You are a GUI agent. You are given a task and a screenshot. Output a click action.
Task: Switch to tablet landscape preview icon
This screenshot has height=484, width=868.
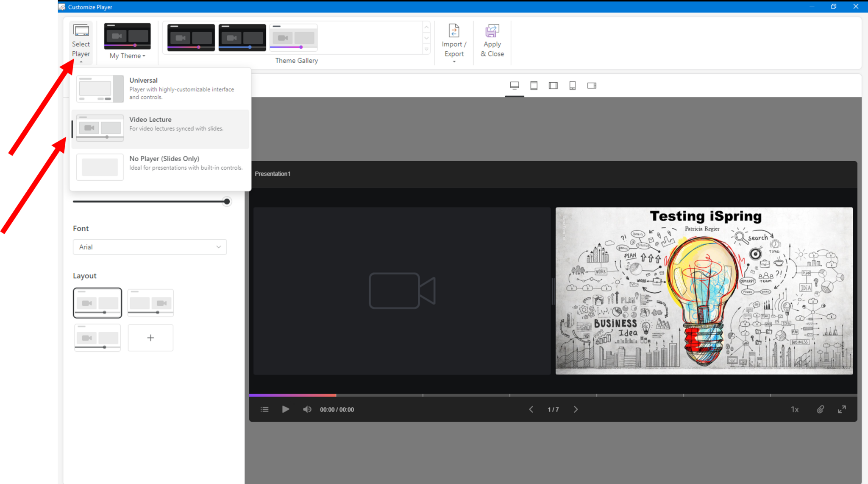click(553, 86)
